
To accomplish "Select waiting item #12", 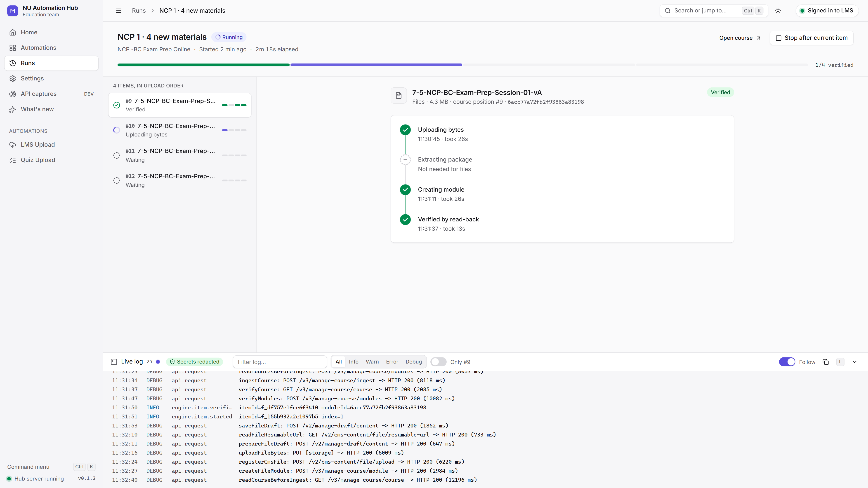I will click(180, 181).
